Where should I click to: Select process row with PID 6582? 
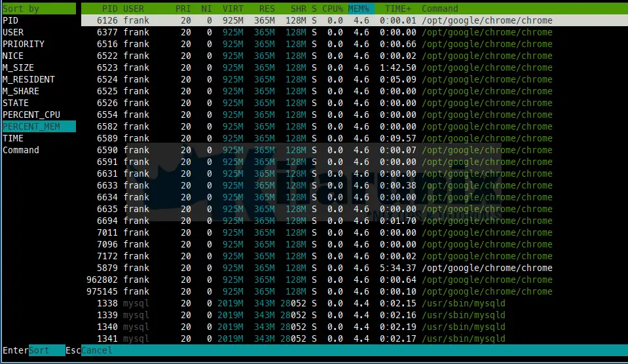(354, 126)
